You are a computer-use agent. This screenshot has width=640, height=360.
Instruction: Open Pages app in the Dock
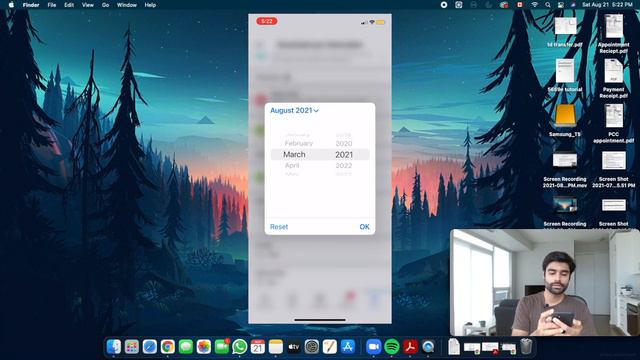point(330,347)
